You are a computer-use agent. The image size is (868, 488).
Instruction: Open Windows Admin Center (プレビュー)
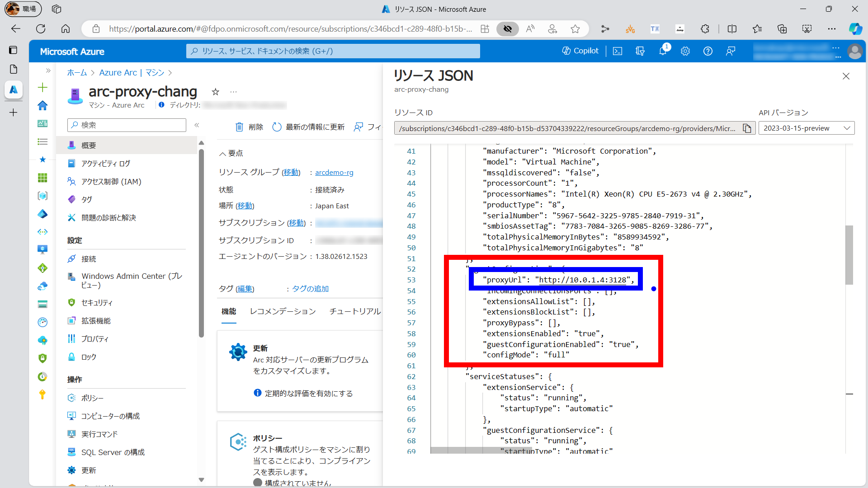[x=127, y=281]
